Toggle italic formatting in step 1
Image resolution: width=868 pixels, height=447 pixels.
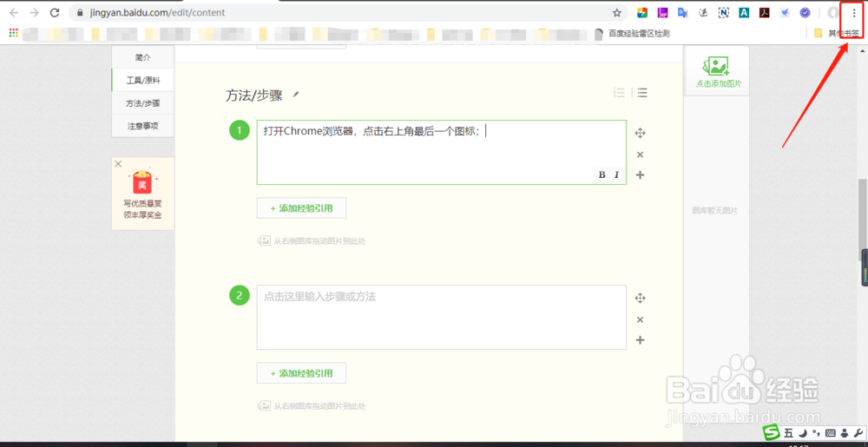point(616,174)
